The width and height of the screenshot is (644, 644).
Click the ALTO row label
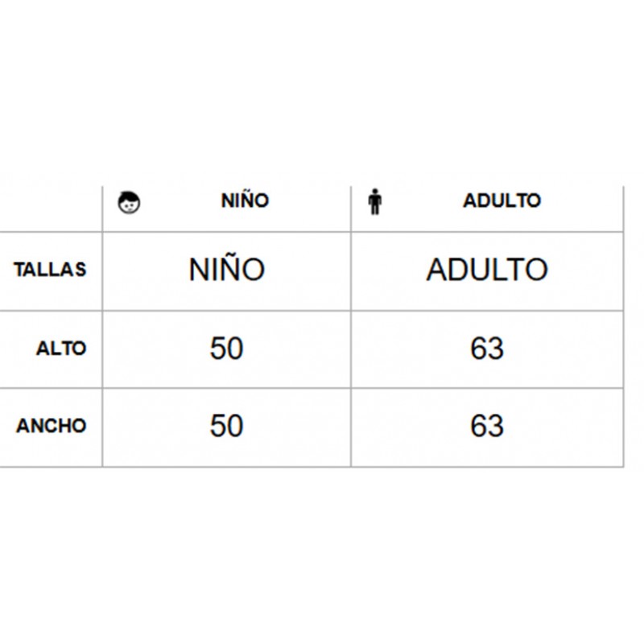[x=61, y=349]
